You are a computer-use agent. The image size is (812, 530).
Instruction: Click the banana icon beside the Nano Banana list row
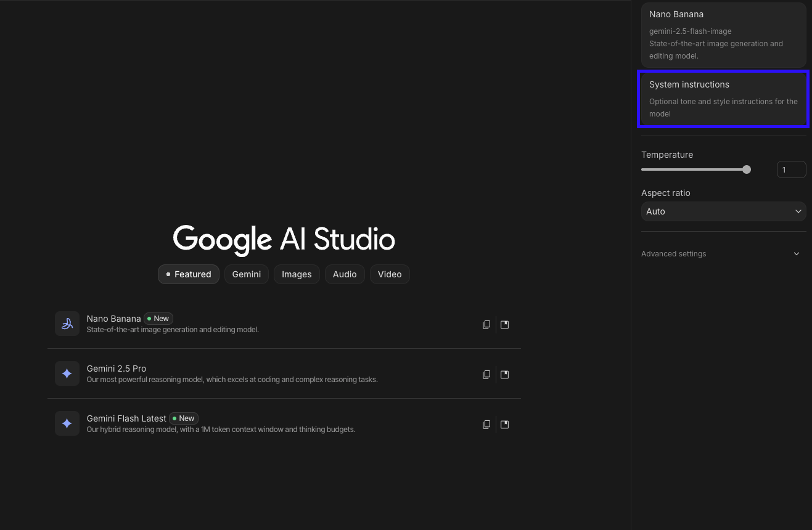pos(67,324)
